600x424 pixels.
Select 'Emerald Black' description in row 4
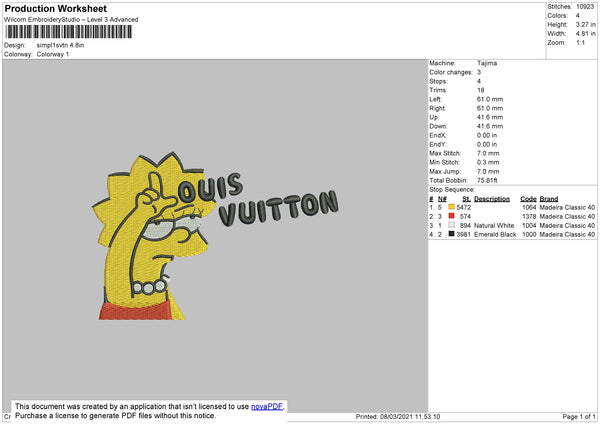coord(495,234)
